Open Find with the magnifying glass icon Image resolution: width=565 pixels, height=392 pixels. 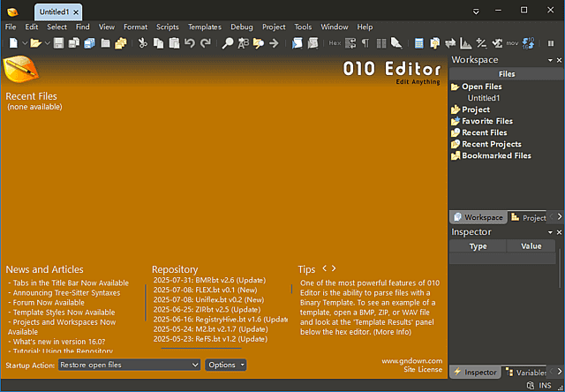pyautogui.click(x=227, y=42)
